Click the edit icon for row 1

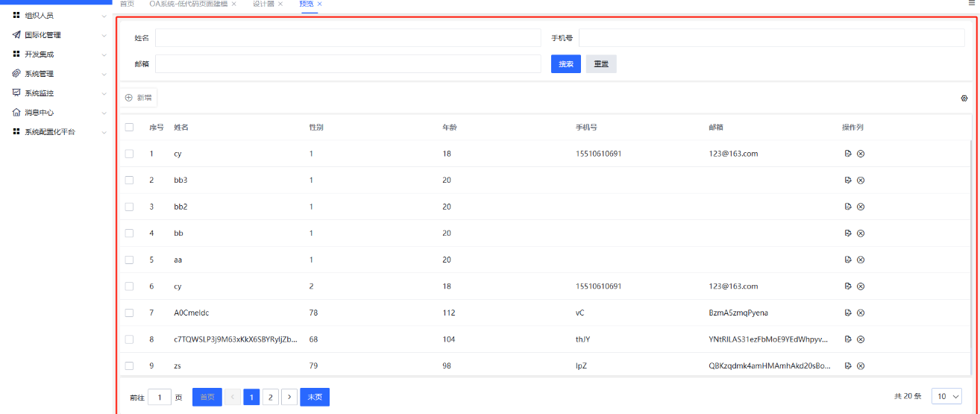pyautogui.click(x=848, y=154)
